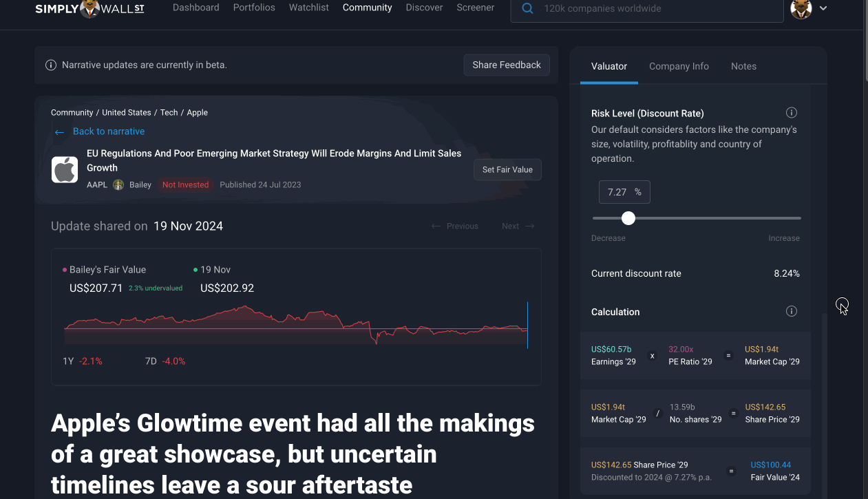This screenshot has width=868, height=499.
Task: Click the '2.3% undervalued' label
Action: pos(156,288)
